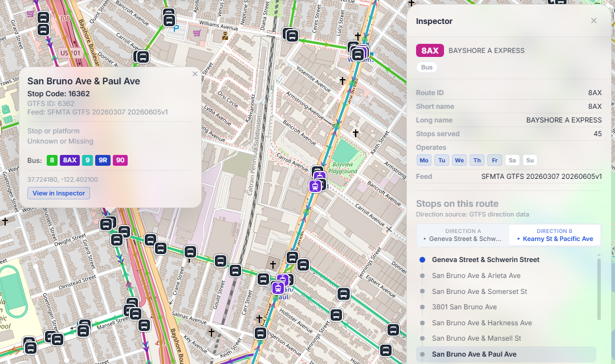Screen dimensions: 615x364
Task: Toggle the Fr operating day chip
Action: point(495,160)
